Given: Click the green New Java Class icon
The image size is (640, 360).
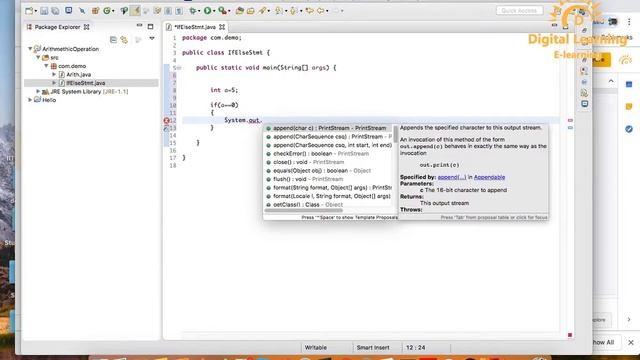Looking at the screenshot, I should (107, 11).
